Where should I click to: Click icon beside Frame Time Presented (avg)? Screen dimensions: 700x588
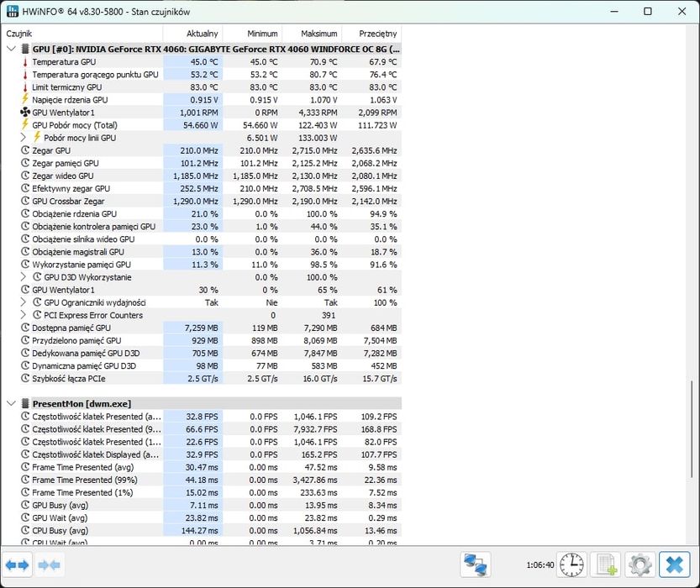[x=25, y=467]
